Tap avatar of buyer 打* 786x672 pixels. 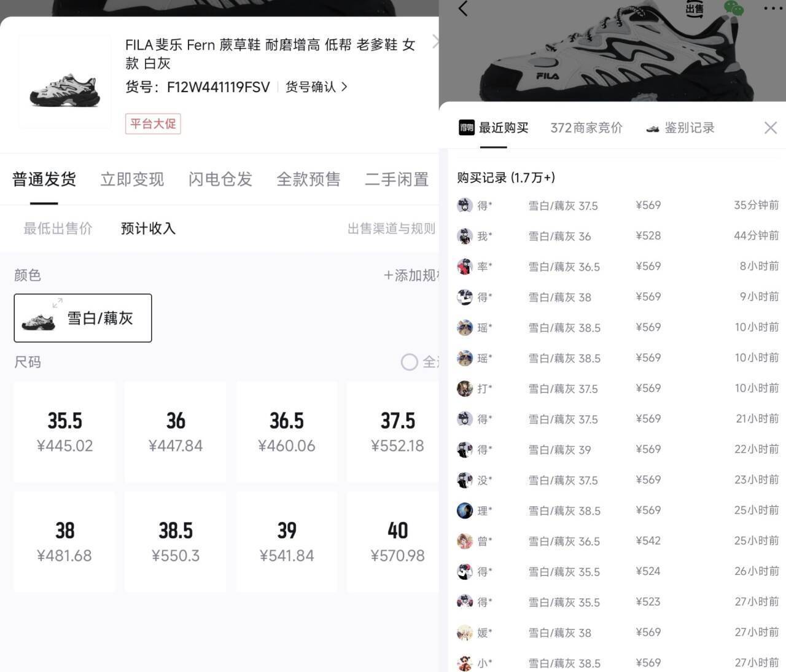(465, 388)
